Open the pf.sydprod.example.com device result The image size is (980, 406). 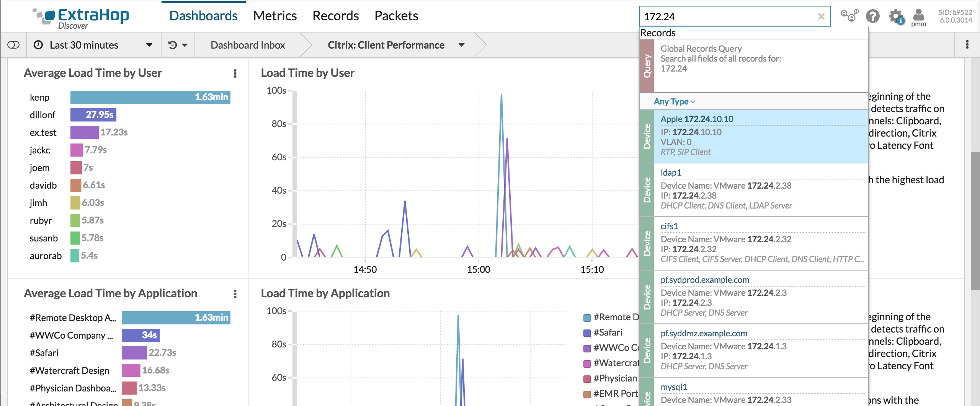click(754, 297)
